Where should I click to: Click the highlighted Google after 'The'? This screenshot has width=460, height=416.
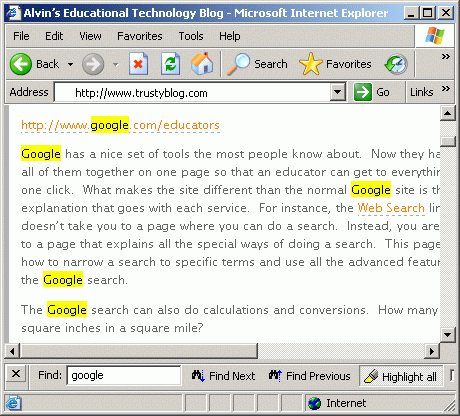click(67, 310)
